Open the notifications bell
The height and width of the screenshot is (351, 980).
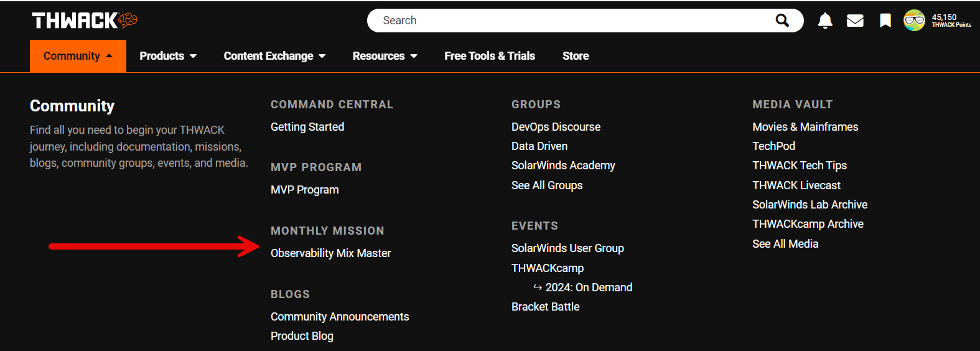(825, 21)
